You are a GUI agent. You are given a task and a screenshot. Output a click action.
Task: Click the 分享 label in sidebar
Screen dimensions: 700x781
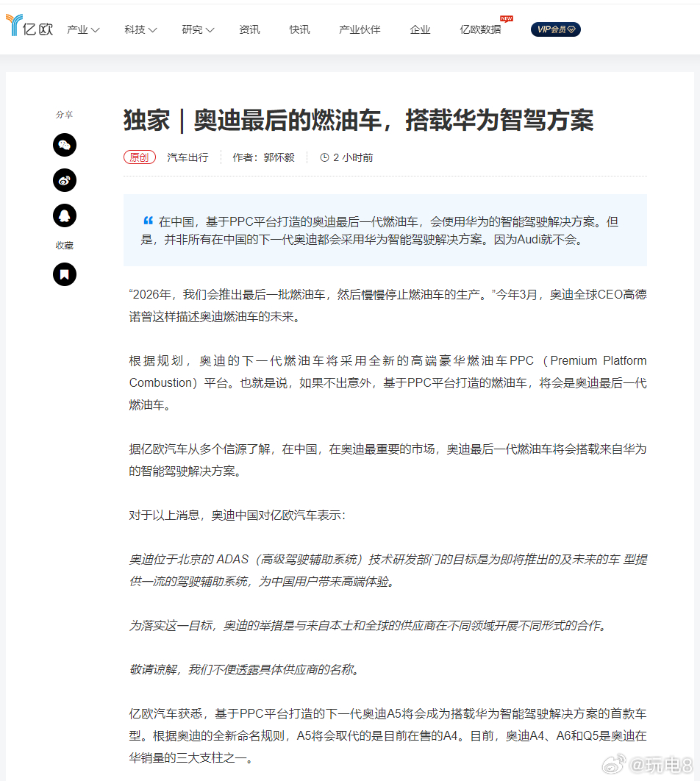click(64, 115)
